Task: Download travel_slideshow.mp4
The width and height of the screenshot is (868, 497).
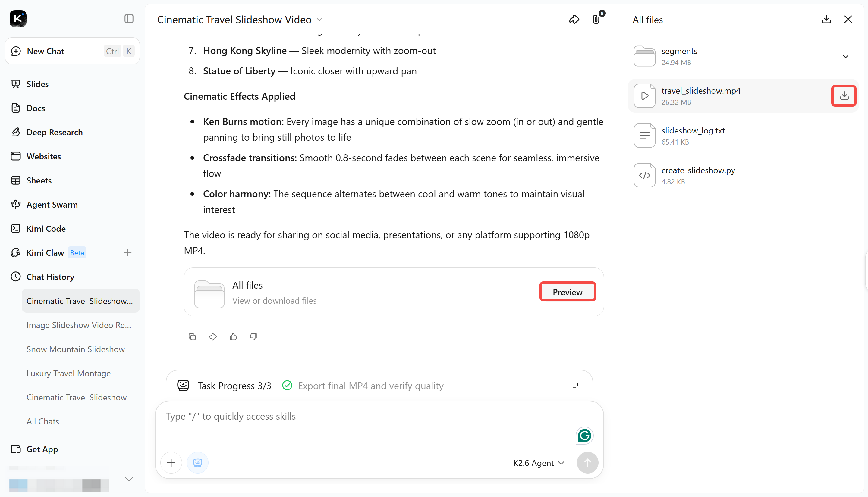Action: click(x=844, y=96)
